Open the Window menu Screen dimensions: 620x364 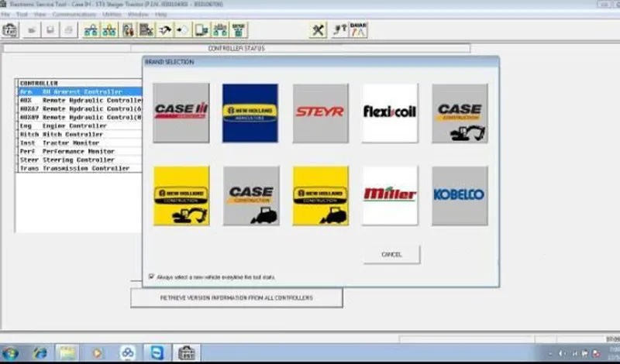coord(138,14)
